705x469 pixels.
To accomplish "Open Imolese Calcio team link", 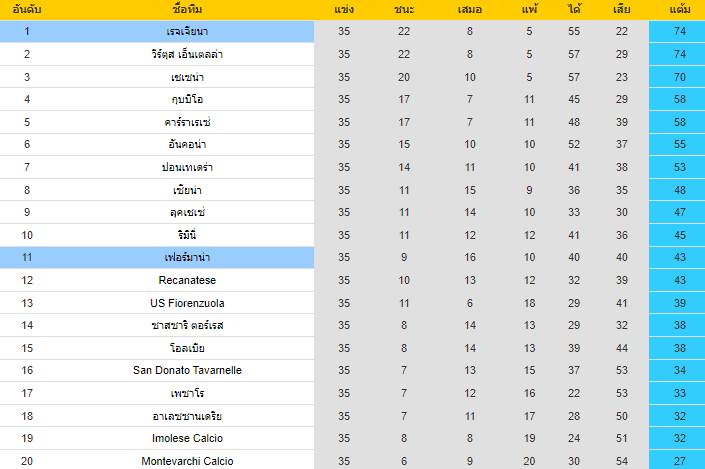I will [187, 438].
